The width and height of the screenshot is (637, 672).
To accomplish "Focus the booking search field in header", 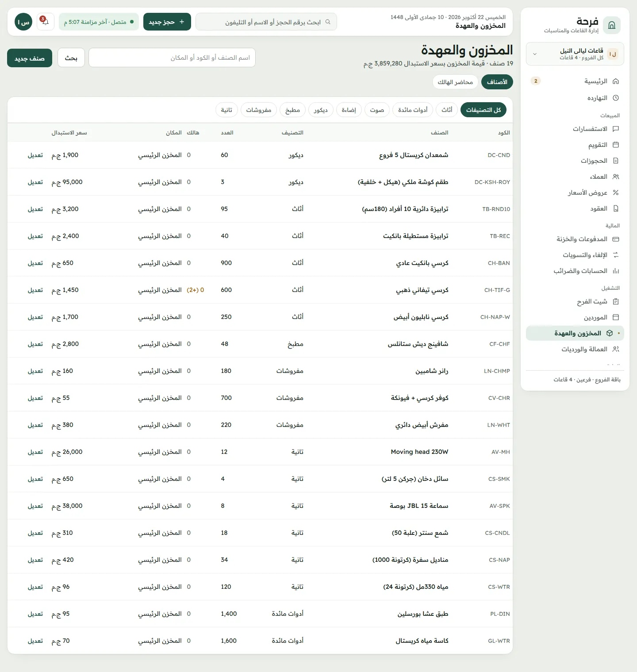I will click(266, 22).
